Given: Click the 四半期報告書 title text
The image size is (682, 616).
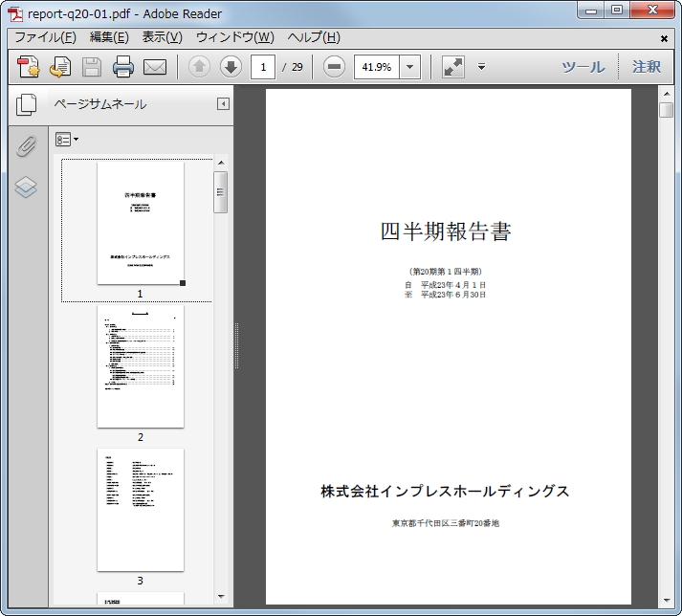Looking at the screenshot, I should pyautogui.click(x=446, y=231).
